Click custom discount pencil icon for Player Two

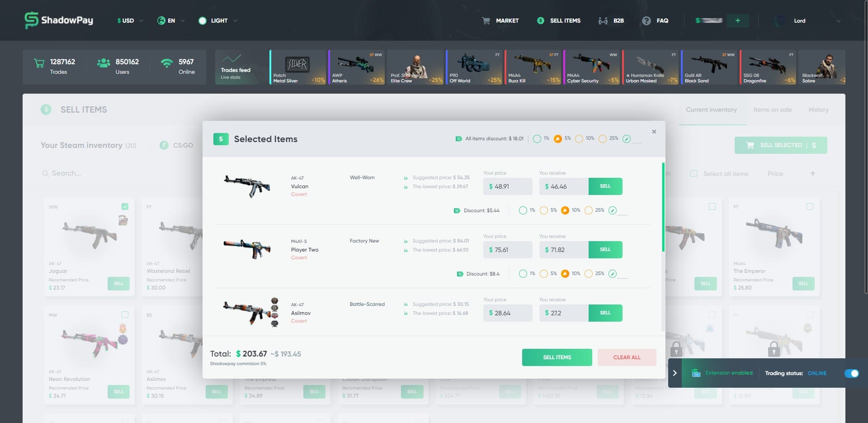(x=613, y=274)
